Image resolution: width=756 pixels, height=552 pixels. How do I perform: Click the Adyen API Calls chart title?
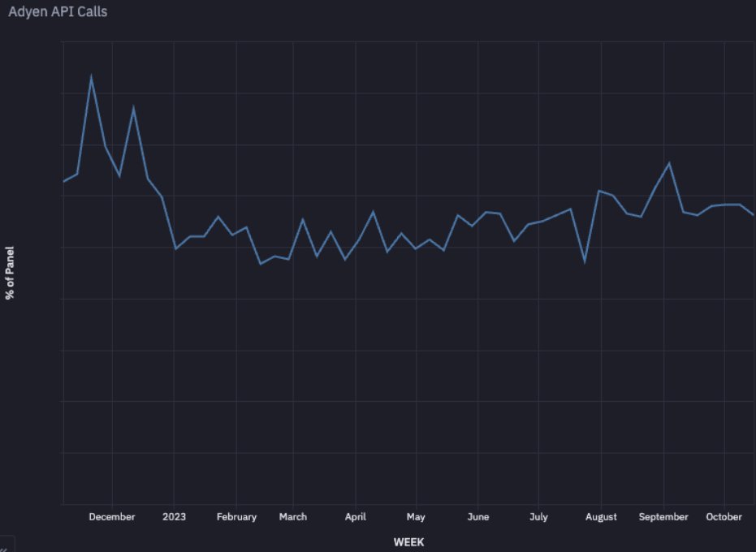point(57,12)
